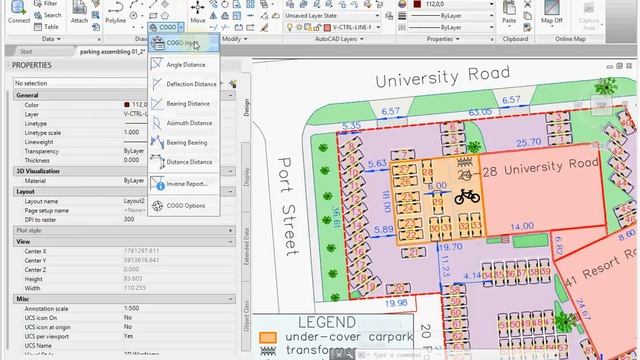Click the Connect data tool
640x360 pixels.
click(18, 12)
